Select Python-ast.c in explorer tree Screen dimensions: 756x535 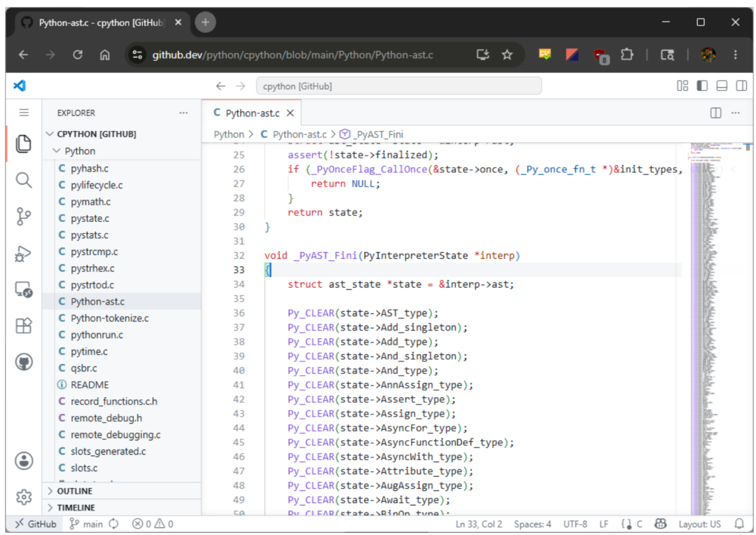(122, 302)
